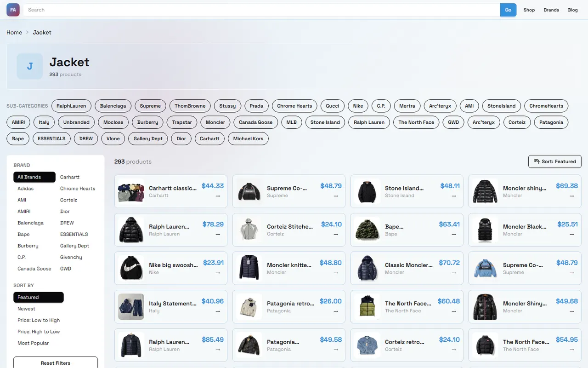Image resolution: width=588 pixels, height=368 pixels.
Task: Click the Reset Filters button
Action: 56,362
